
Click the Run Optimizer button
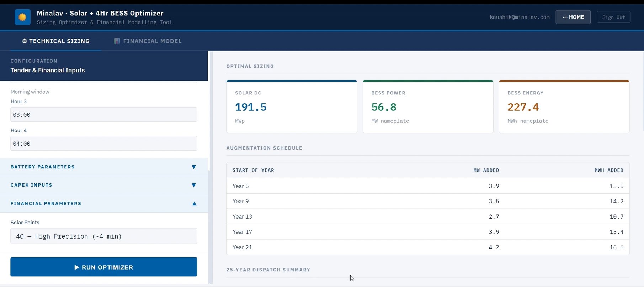(104, 267)
